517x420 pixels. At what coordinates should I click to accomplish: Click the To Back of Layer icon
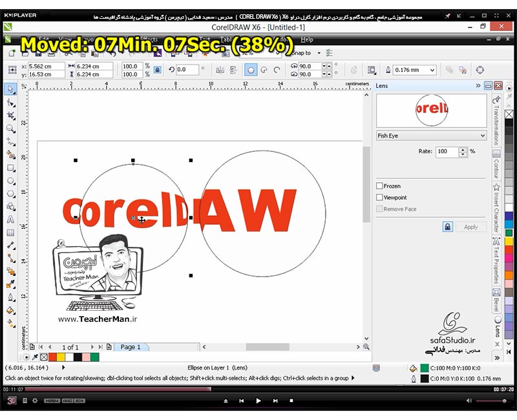click(x=463, y=70)
